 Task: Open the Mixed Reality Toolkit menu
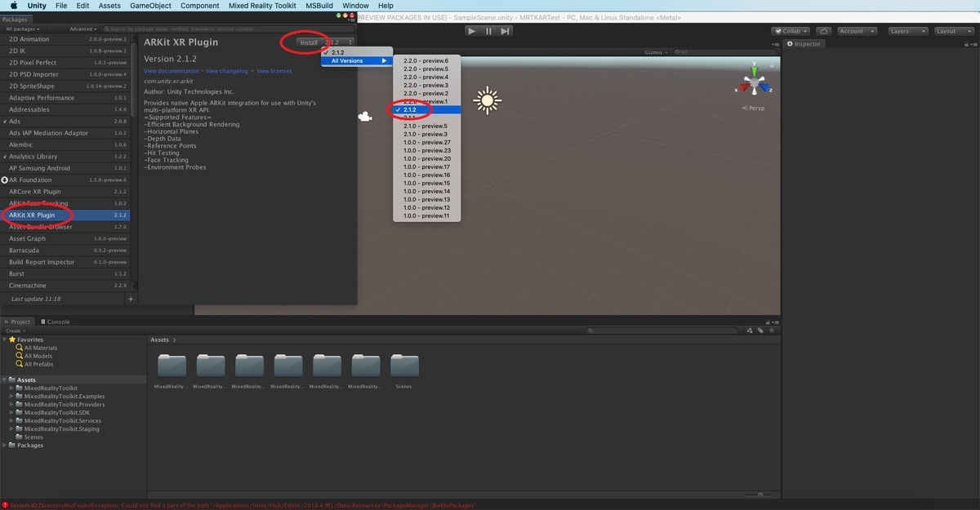[x=261, y=6]
